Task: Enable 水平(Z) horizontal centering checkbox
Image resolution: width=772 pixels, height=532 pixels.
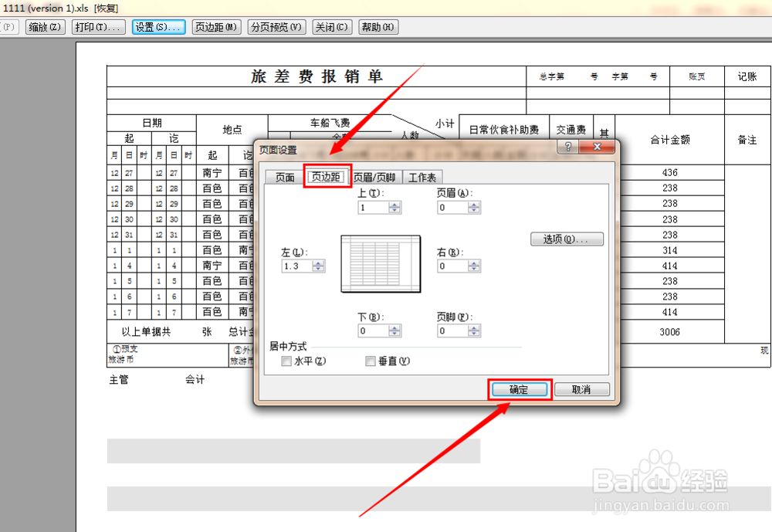Action: (x=286, y=361)
